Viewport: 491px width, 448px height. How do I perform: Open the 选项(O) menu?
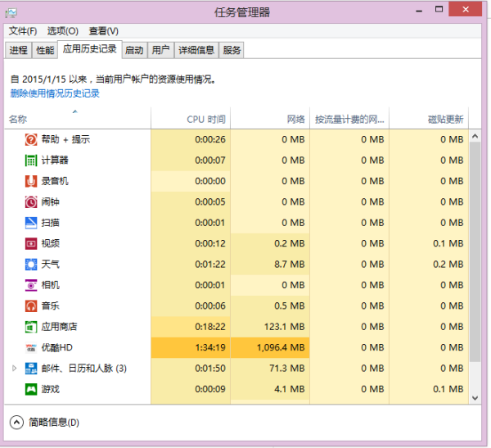click(x=63, y=31)
